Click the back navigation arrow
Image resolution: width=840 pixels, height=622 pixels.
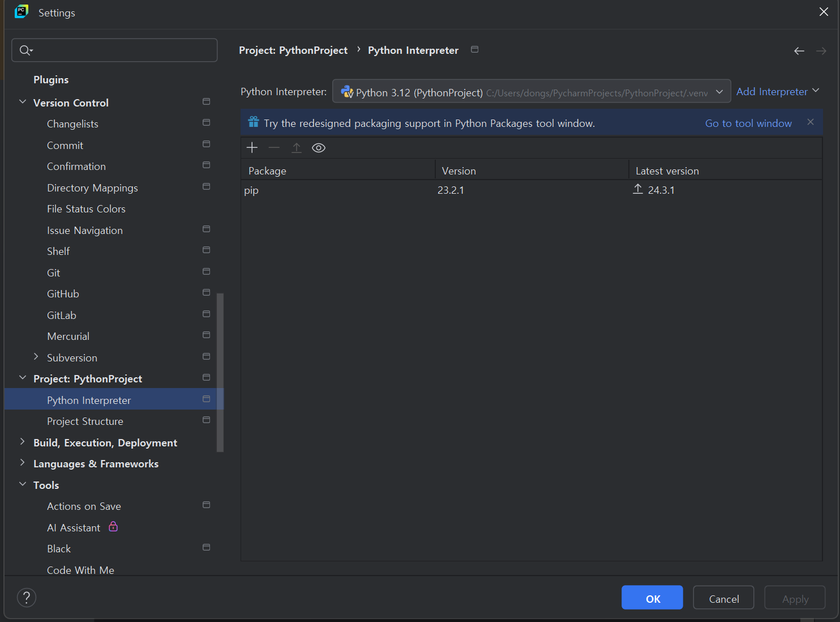click(x=799, y=51)
